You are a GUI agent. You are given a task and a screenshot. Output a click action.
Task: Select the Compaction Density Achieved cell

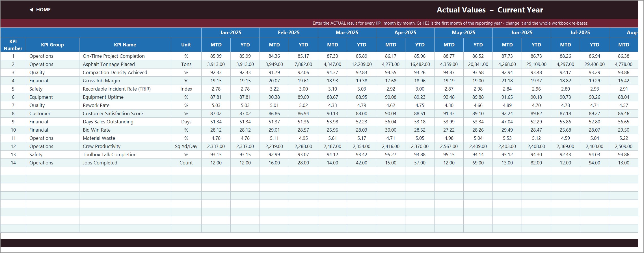125,72
